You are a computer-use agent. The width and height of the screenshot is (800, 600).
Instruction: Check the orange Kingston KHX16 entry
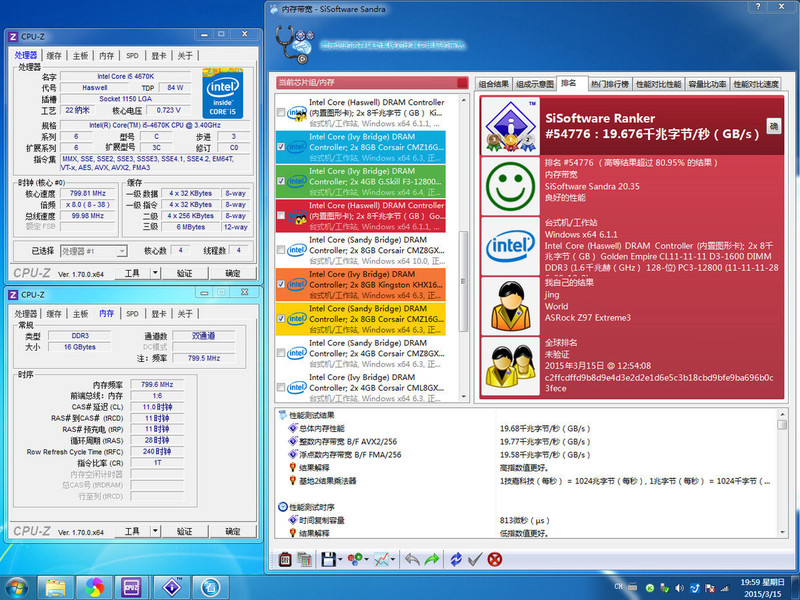pos(283,285)
